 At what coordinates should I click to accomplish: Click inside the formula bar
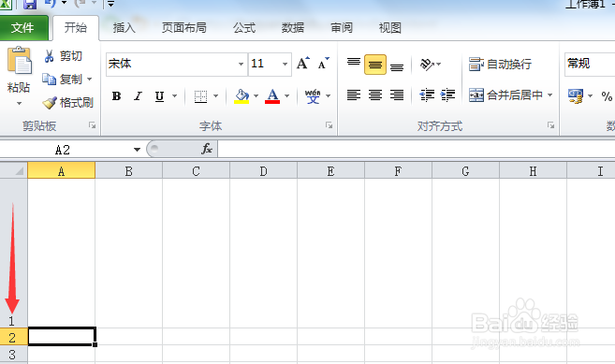417,150
